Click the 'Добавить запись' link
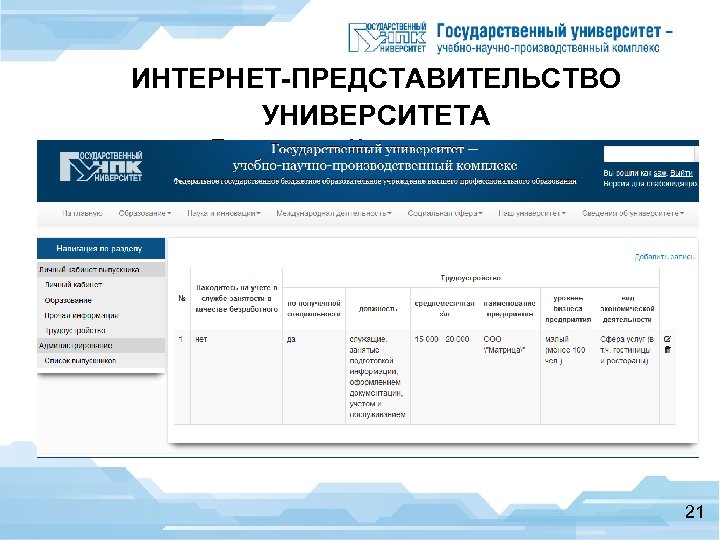The width and height of the screenshot is (720, 540). click(x=664, y=257)
